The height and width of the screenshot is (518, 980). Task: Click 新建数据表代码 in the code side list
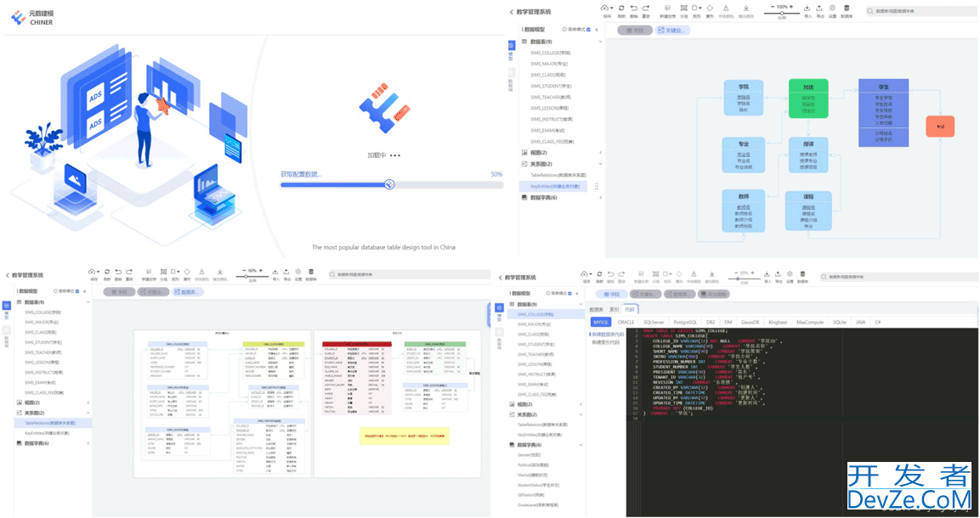tap(608, 335)
